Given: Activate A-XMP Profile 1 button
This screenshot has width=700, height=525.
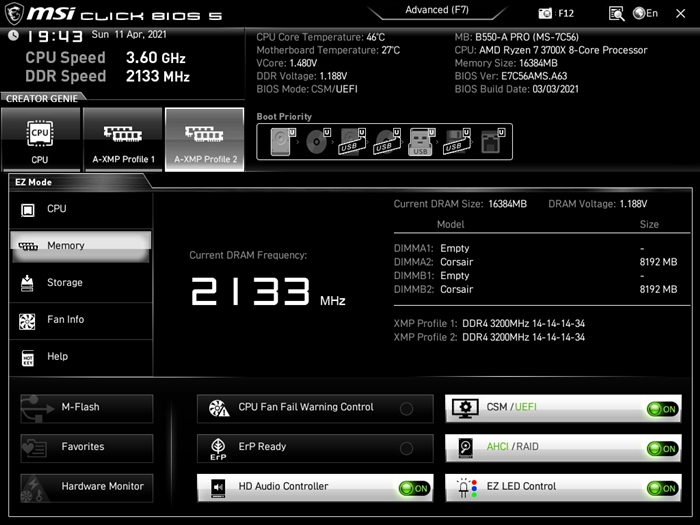Looking at the screenshot, I should click(x=123, y=139).
